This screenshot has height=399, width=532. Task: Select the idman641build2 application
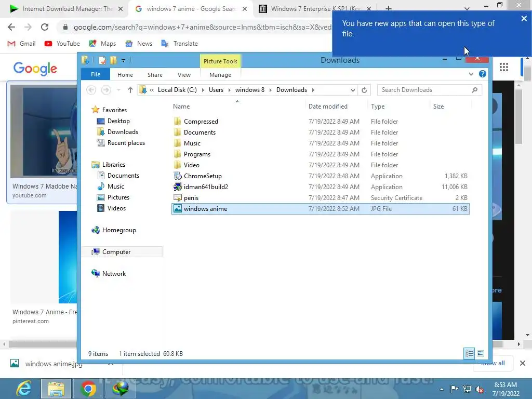(x=206, y=187)
